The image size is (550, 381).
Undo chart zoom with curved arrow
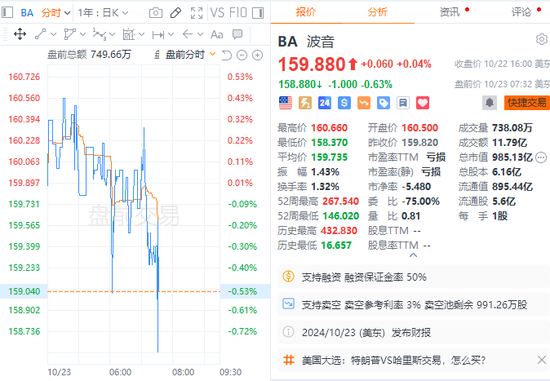tap(227, 55)
